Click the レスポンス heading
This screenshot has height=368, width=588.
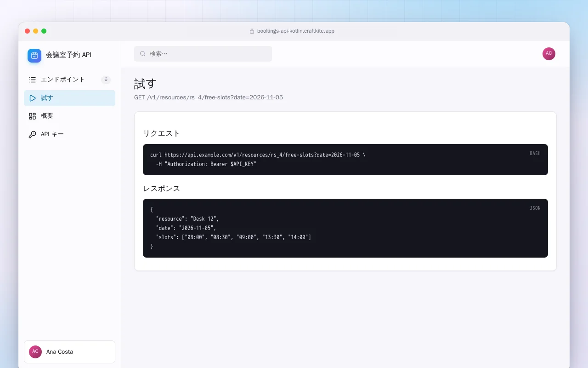tap(161, 189)
